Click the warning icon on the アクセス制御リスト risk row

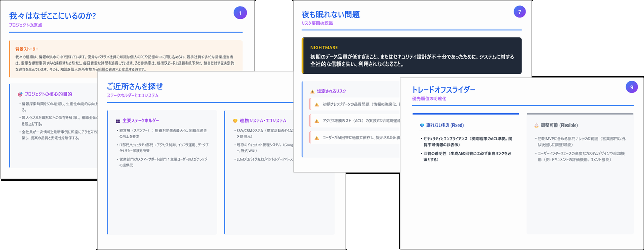pyautogui.click(x=317, y=121)
